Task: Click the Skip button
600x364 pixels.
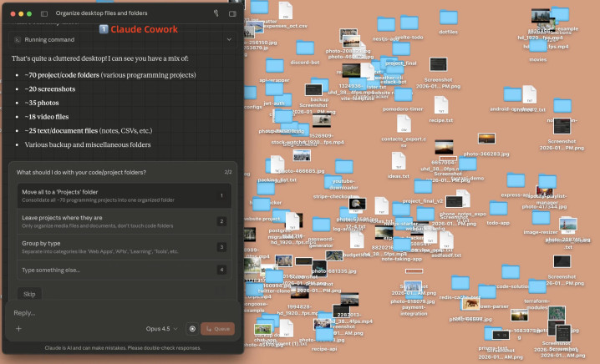Action: [x=29, y=294]
